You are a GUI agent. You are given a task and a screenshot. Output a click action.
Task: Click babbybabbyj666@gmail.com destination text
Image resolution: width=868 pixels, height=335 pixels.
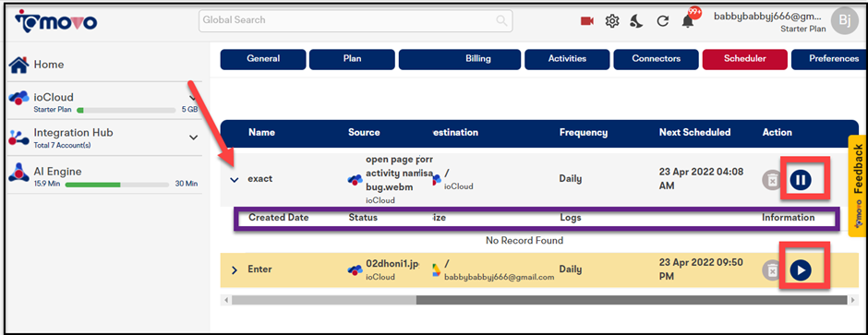(x=500, y=277)
